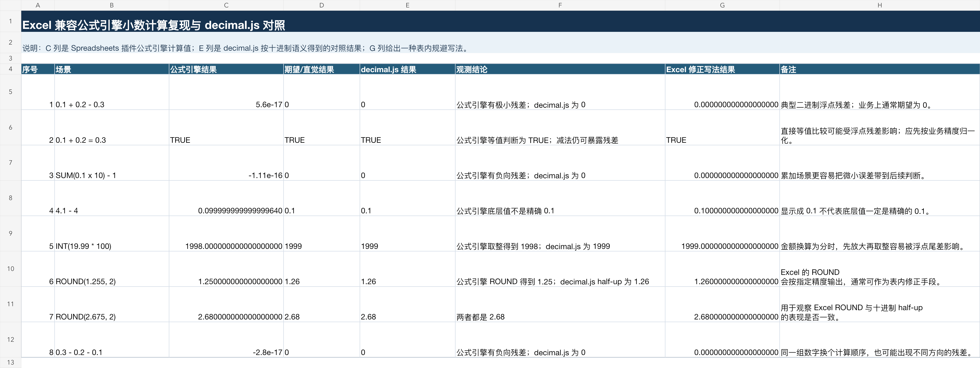Select column E header
Screen dimensions: 980x368
[407, 5]
